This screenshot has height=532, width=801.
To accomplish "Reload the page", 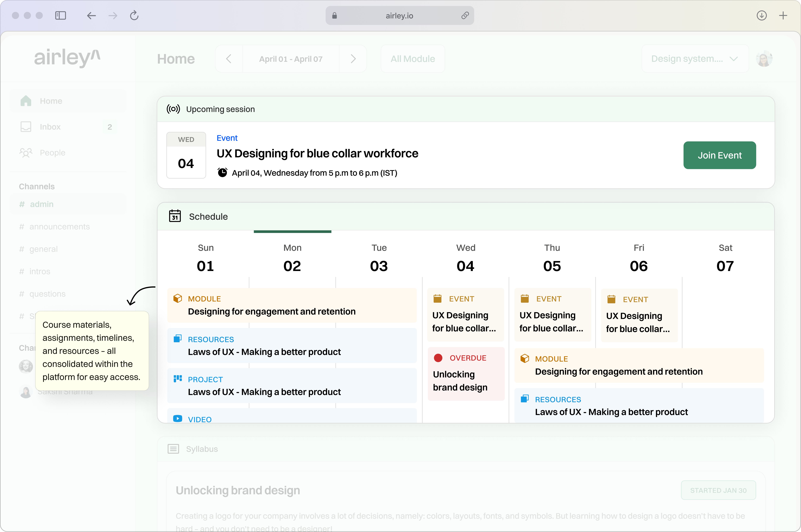I will 134,16.
